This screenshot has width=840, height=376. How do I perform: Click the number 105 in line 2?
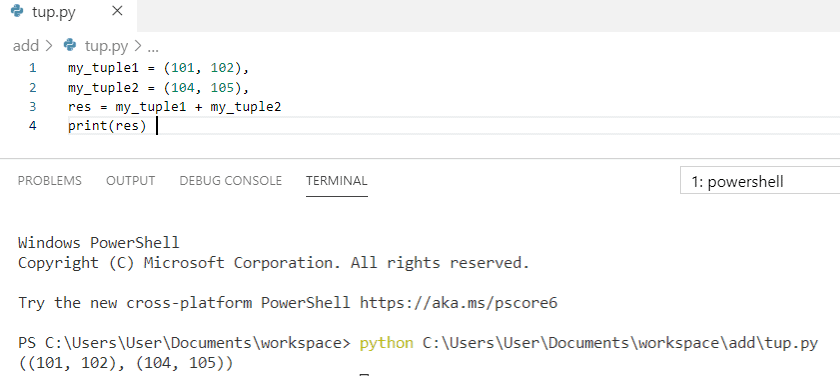[x=223, y=88]
